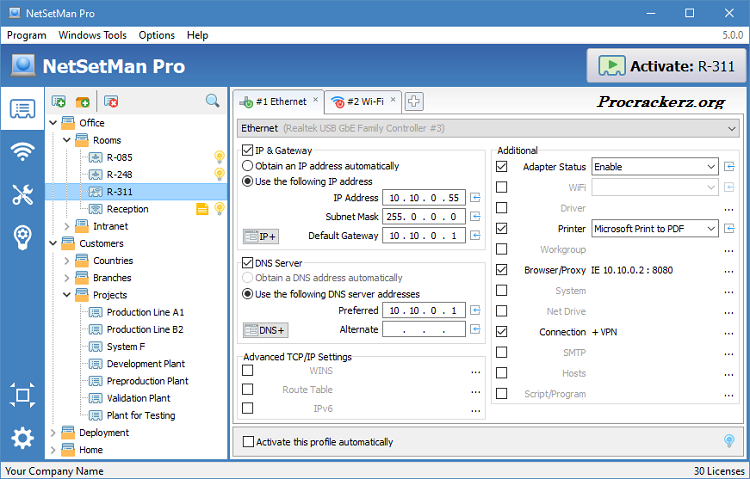Open the Windows Tools menu
This screenshot has height=479, width=750.
click(92, 35)
